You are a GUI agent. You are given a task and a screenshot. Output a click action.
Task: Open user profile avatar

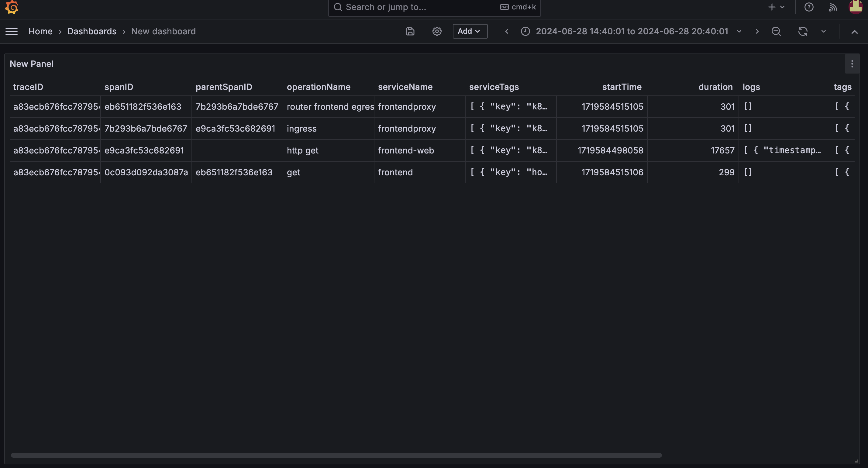tap(855, 7)
